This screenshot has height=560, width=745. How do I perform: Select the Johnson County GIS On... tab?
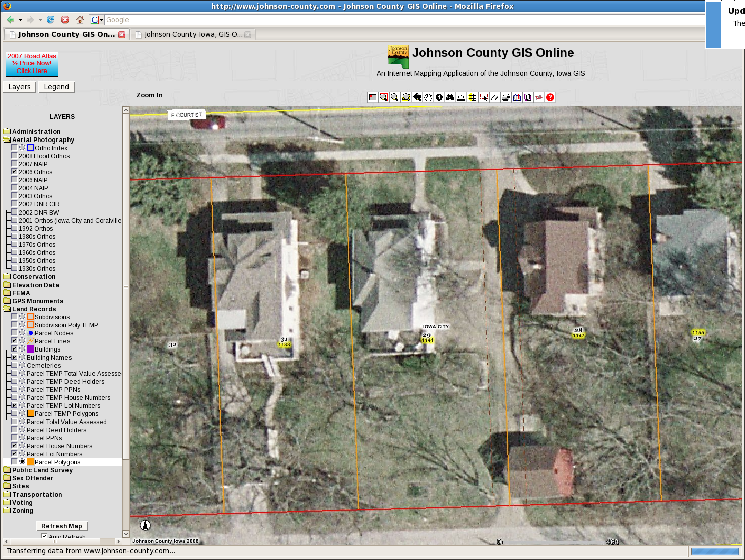coord(66,34)
